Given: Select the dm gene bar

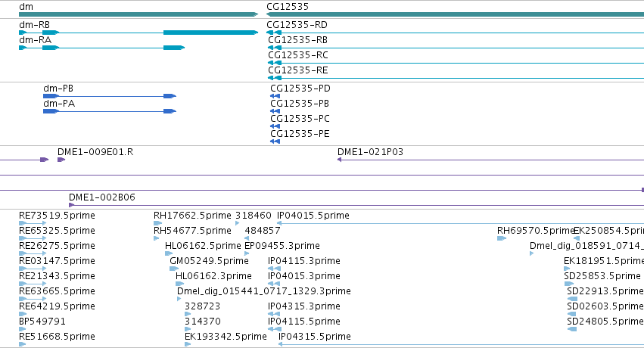Looking at the screenshot, I should 138,14.
